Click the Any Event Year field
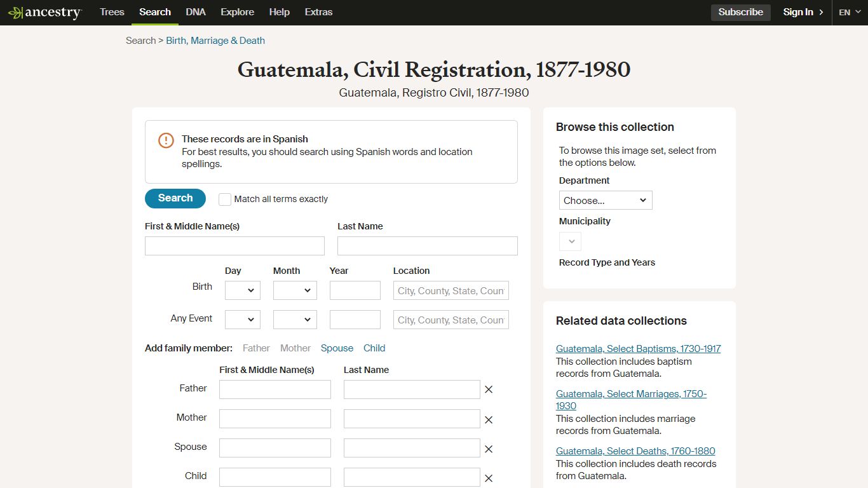 (355, 320)
